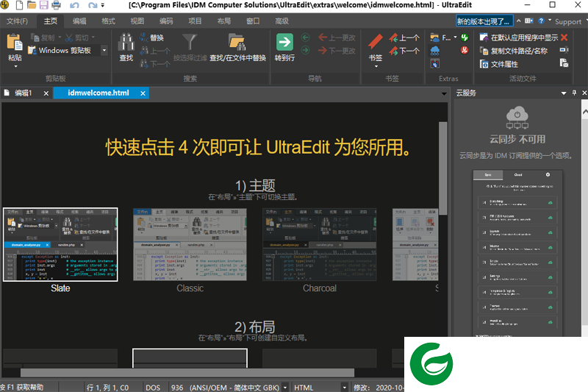588x392 pixels.
Task: Click the 查找 (Find) binoculars icon
Action: pos(126,42)
